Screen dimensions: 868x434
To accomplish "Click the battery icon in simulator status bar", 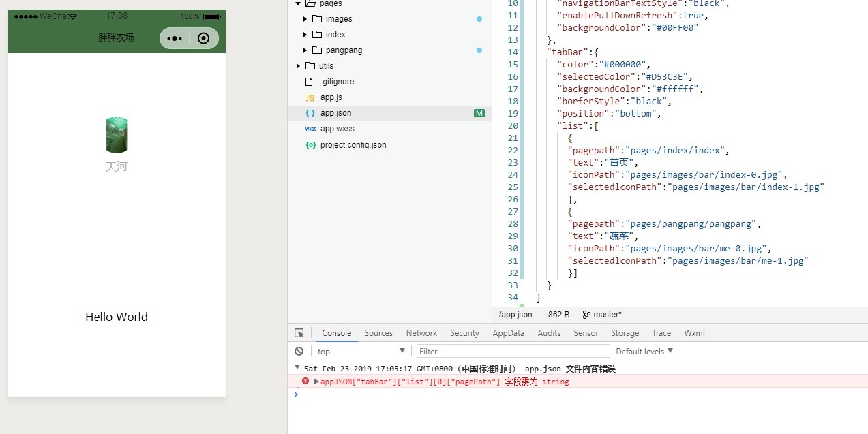I will (x=212, y=16).
